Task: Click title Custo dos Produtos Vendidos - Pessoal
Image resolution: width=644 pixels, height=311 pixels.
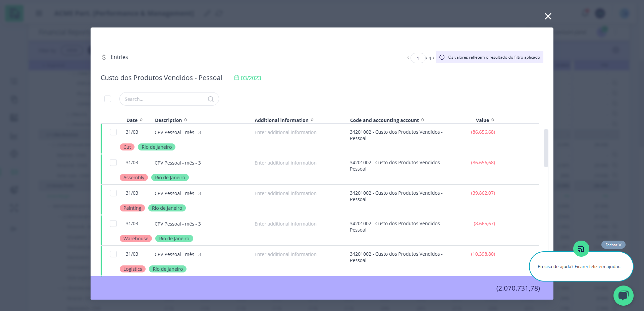Action: 161,78
